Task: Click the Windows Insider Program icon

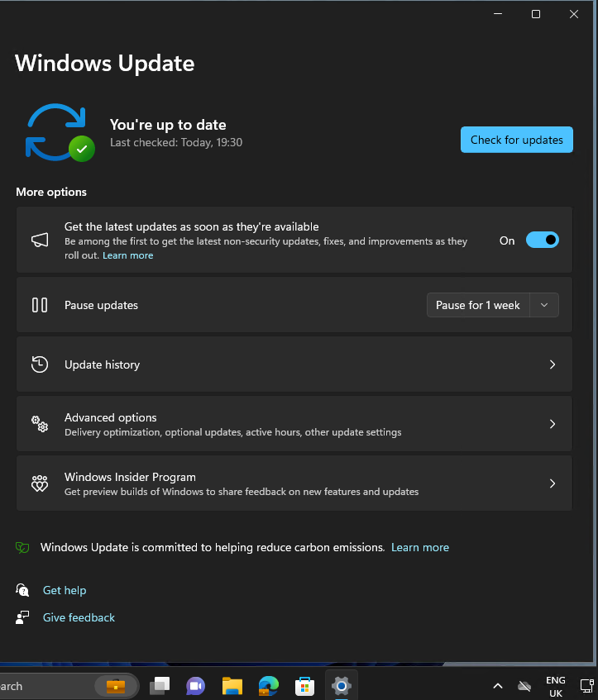Action: coord(40,483)
